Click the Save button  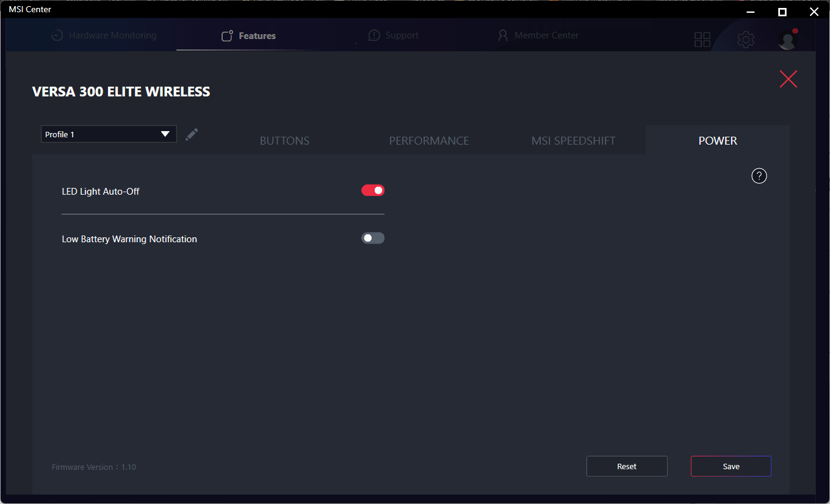click(x=731, y=466)
